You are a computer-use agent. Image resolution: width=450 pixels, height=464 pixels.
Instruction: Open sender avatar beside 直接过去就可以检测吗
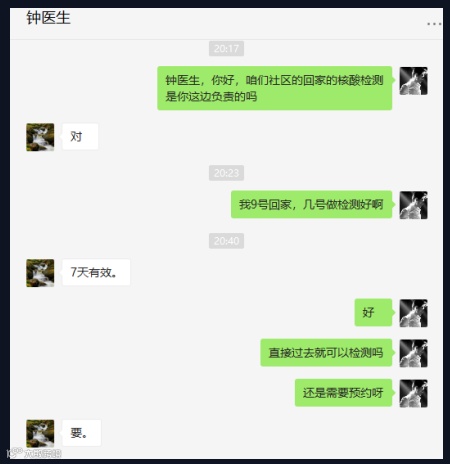414,353
